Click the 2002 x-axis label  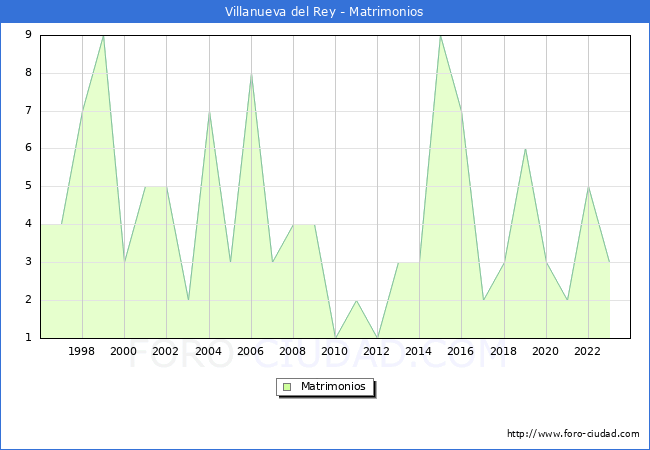pyautogui.click(x=165, y=351)
